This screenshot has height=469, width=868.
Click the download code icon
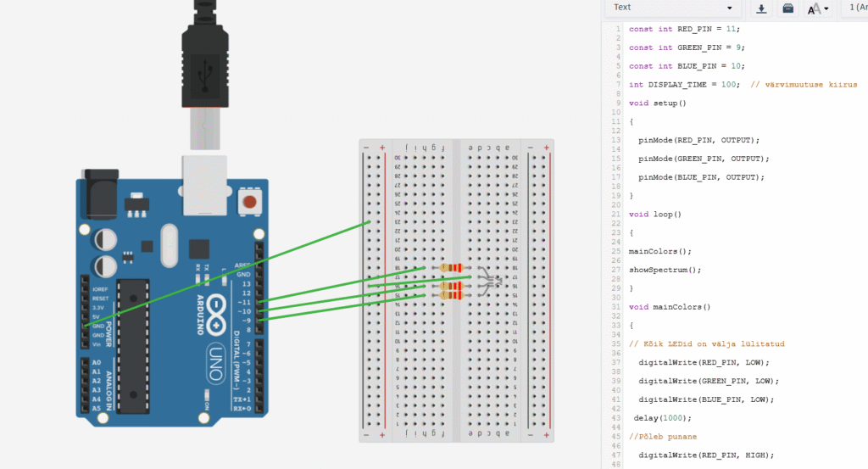(x=761, y=8)
